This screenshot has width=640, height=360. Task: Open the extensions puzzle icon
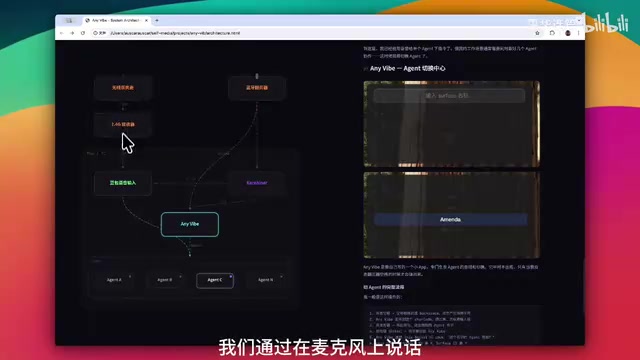[552, 33]
